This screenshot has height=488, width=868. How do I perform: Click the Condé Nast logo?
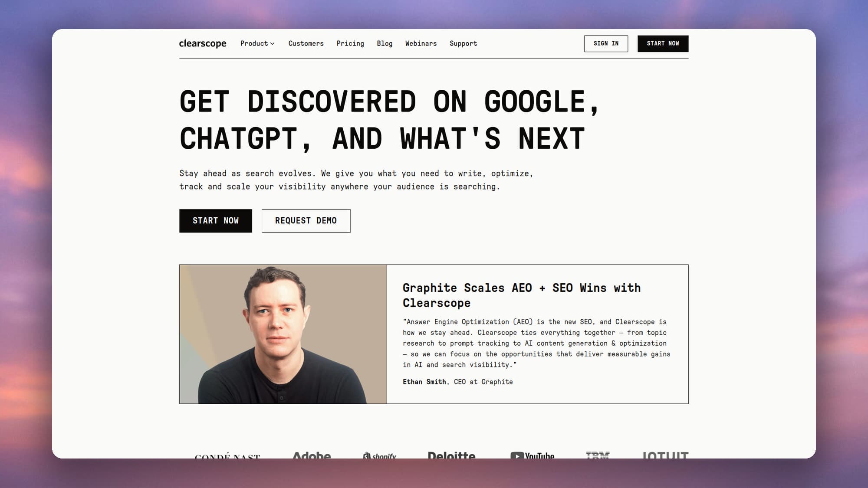pos(227,456)
